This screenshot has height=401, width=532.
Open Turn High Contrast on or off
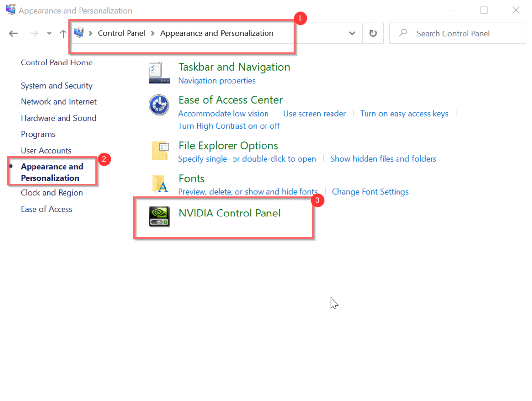coord(229,126)
